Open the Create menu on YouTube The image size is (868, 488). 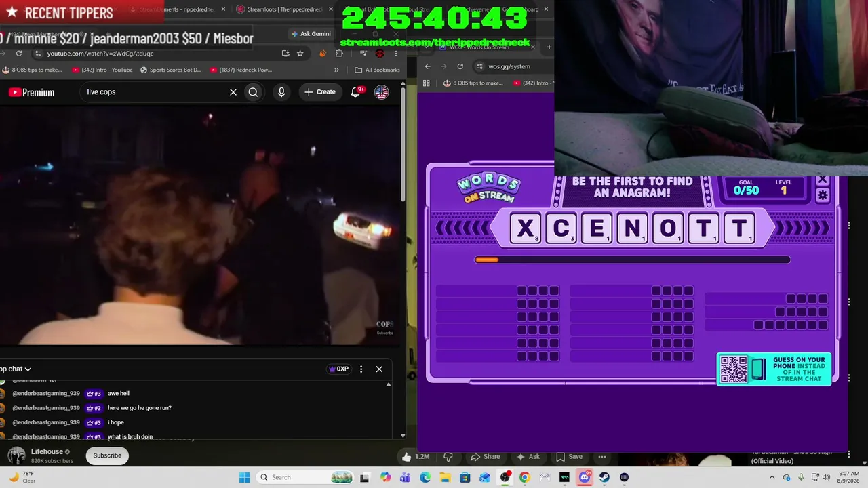pos(320,92)
